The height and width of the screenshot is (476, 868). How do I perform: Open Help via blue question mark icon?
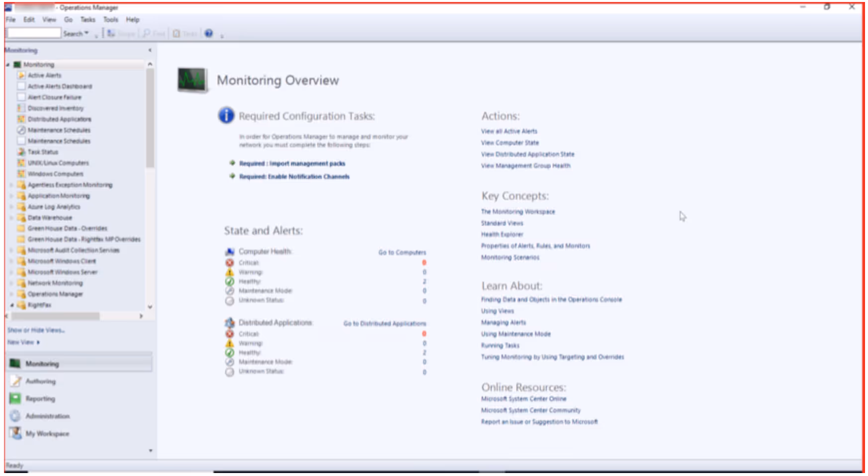click(x=209, y=33)
